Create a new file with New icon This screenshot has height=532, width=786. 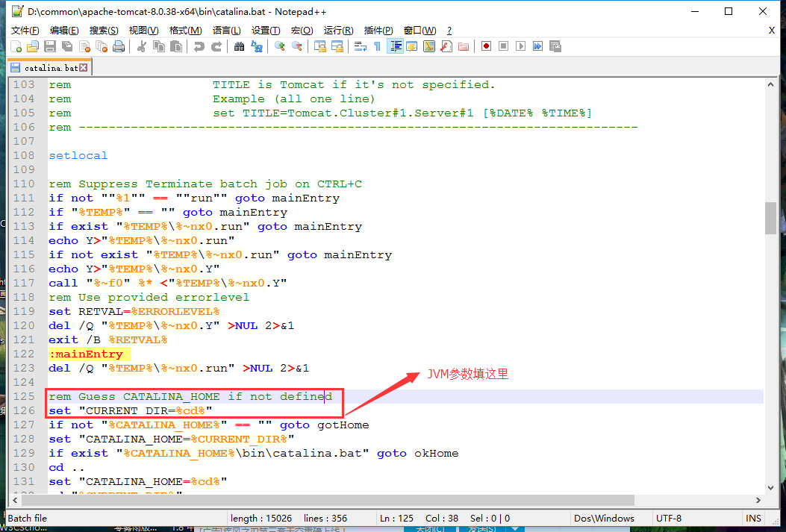[x=16, y=46]
